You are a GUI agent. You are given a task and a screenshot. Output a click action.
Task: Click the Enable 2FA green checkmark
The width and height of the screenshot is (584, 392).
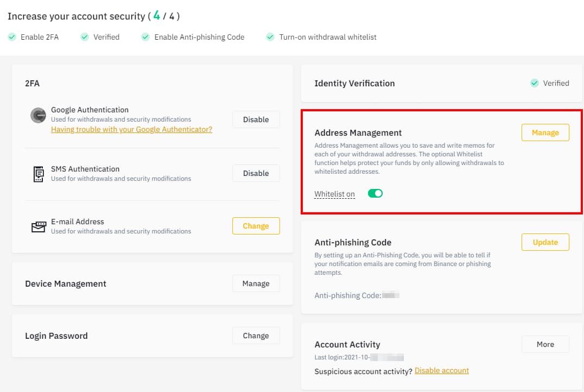[12, 37]
